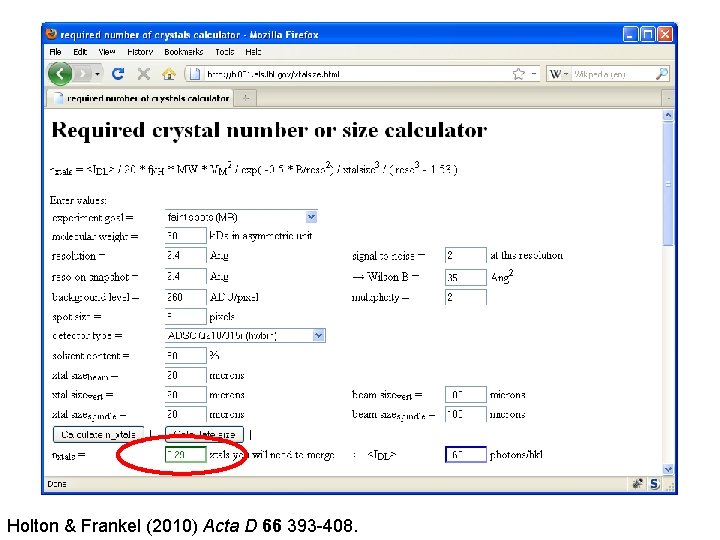Click the reso on snapshot input field
This screenshot has width=720, height=540.
point(186,276)
